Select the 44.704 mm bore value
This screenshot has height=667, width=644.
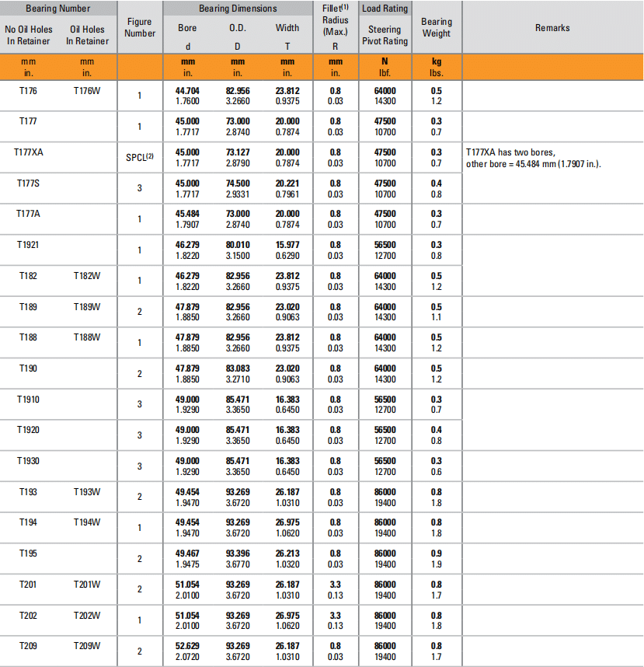[x=187, y=91]
